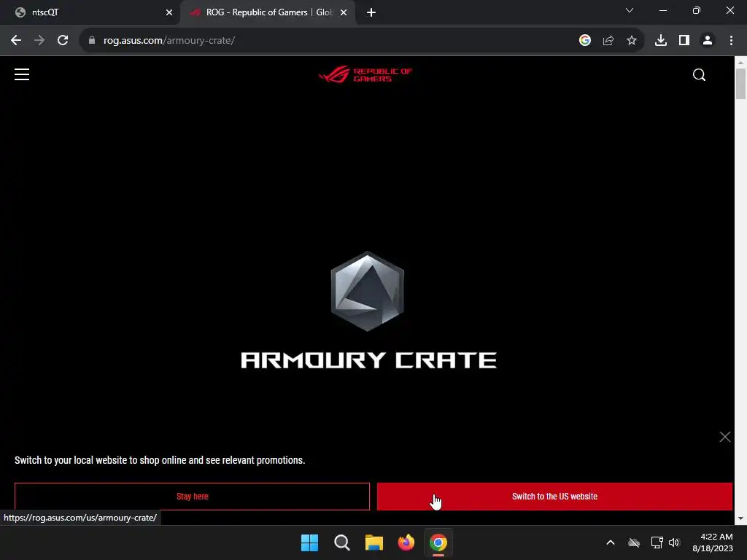Click the scrollbar down arrow
This screenshot has height=560, width=747.
click(740, 518)
